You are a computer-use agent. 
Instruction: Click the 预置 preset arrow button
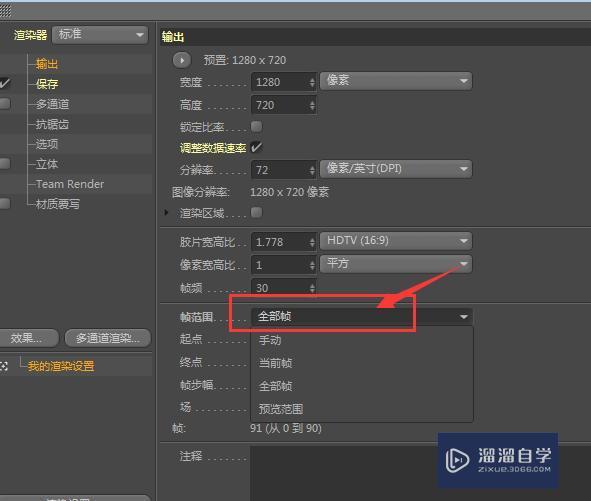click(x=182, y=60)
